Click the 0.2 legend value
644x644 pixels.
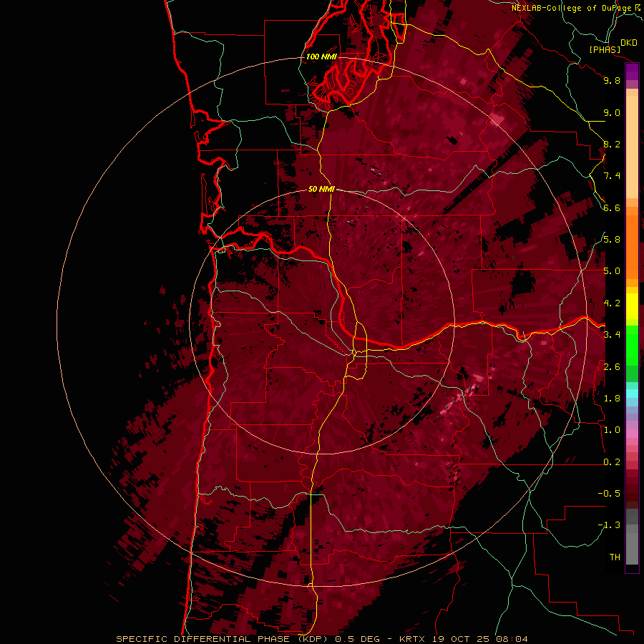612,462
